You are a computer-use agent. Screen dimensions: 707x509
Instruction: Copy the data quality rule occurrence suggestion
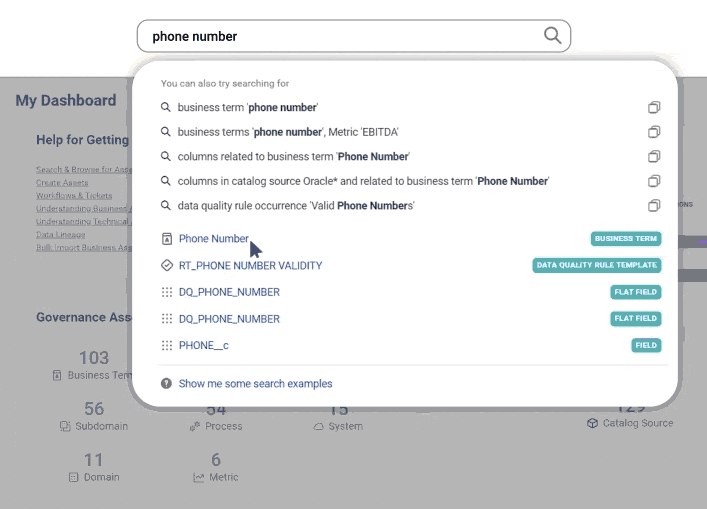(654, 206)
